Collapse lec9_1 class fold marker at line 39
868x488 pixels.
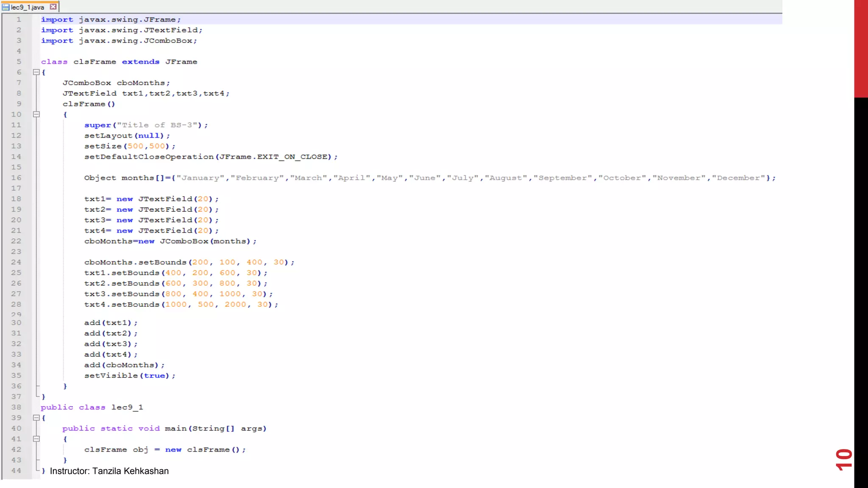36,418
